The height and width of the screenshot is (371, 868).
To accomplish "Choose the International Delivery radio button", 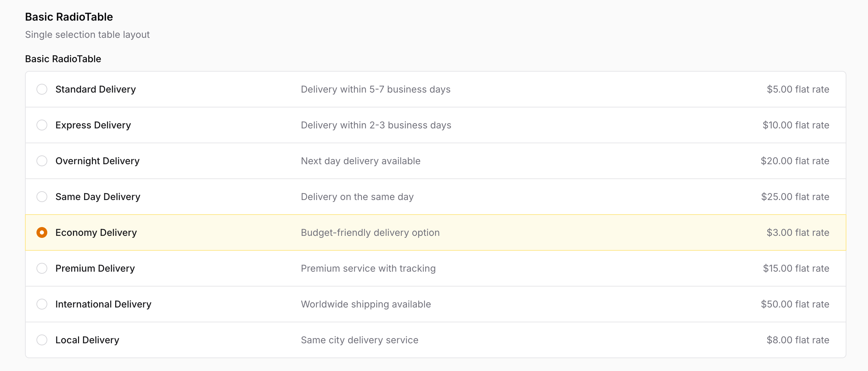I will tap(42, 304).
